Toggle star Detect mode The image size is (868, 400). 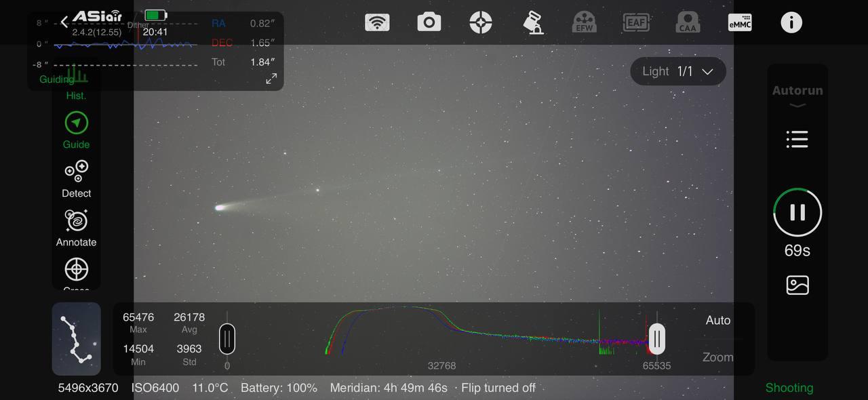tap(76, 178)
